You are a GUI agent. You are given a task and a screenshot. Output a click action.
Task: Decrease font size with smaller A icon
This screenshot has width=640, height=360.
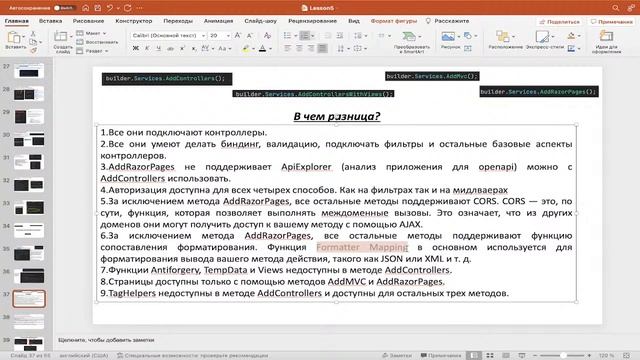250,36
